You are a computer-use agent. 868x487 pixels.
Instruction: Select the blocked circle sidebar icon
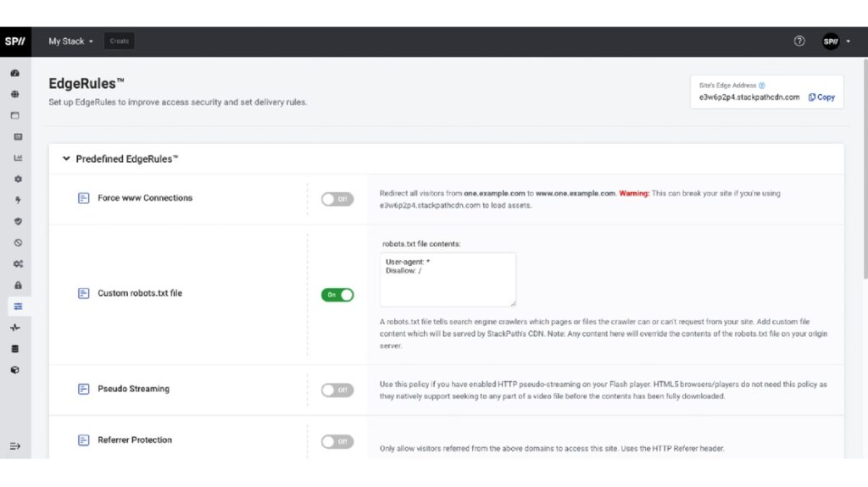click(18, 243)
